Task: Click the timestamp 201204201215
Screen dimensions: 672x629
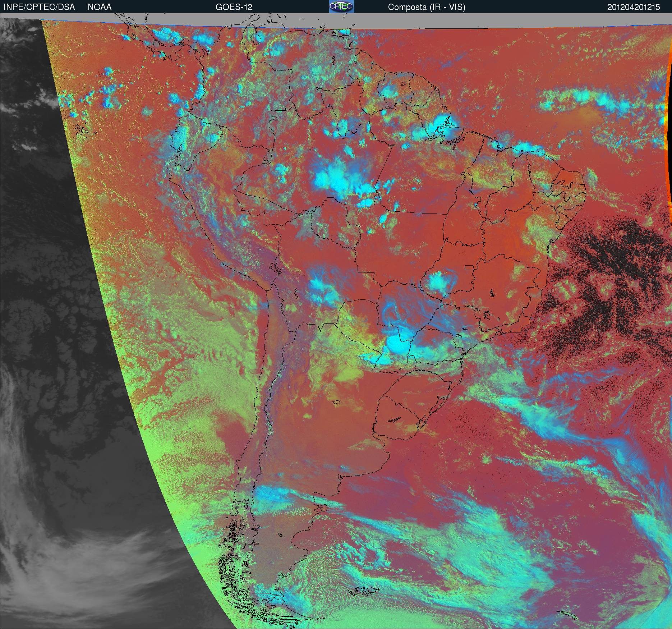Action: coord(634,8)
